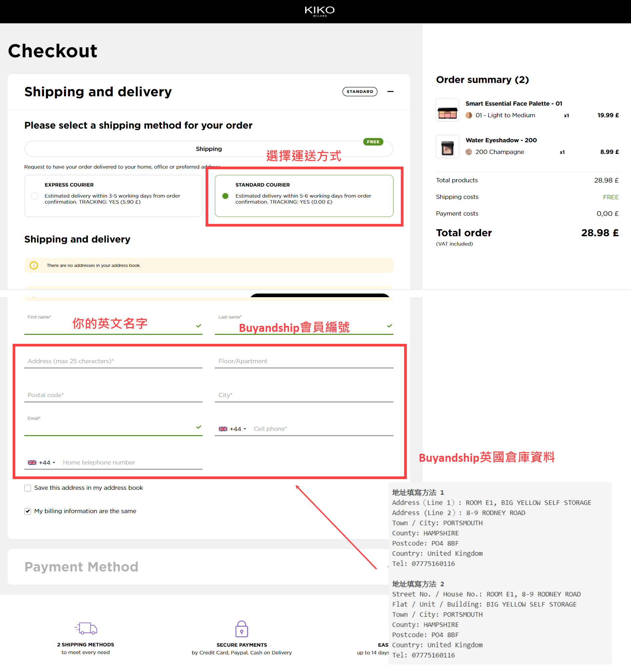Click the Smart Essential Face Palette thumbnail
Image resolution: width=631 pixels, height=672 pixels.
[x=447, y=110]
